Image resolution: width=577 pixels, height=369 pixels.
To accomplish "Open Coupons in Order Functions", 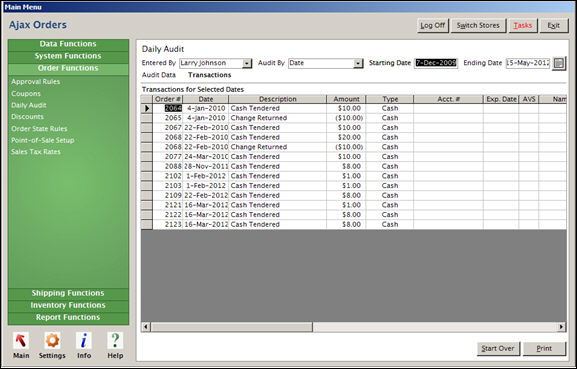I will [x=26, y=94].
